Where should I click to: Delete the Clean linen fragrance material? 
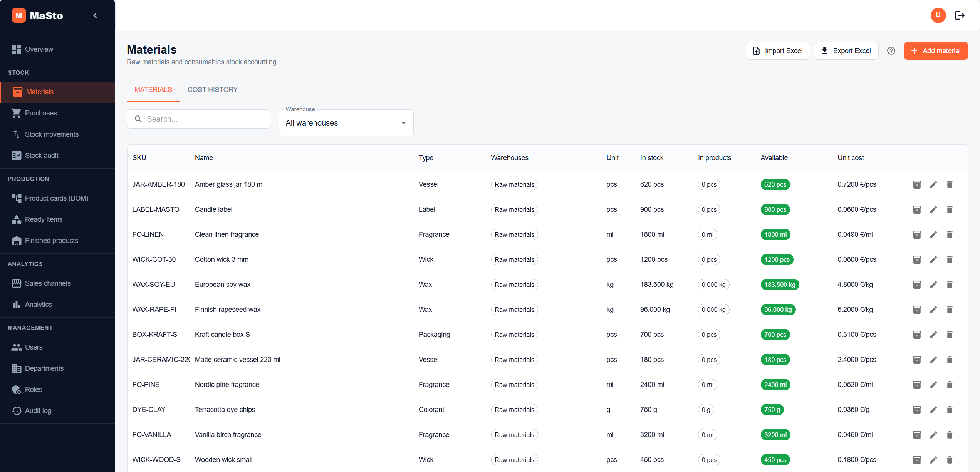tap(950, 234)
